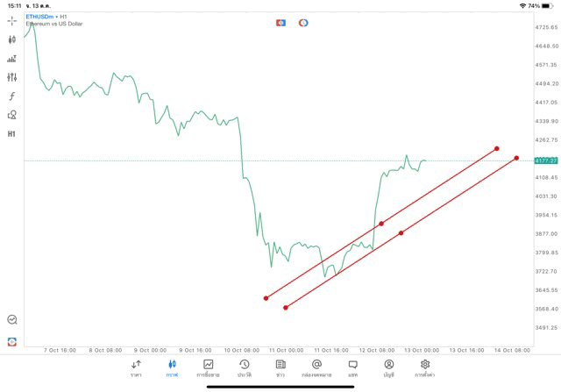Change chart type via candlestick icon

pos(12,39)
